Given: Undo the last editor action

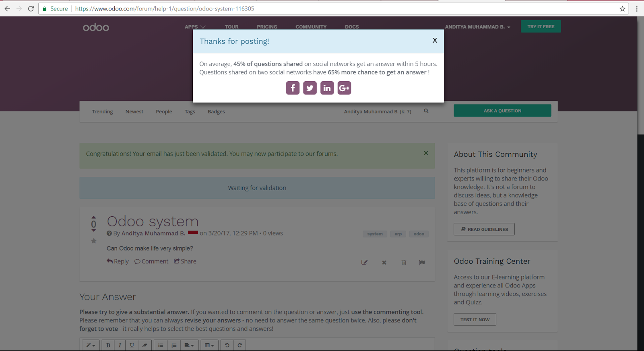Looking at the screenshot, I should pos(227,345).
